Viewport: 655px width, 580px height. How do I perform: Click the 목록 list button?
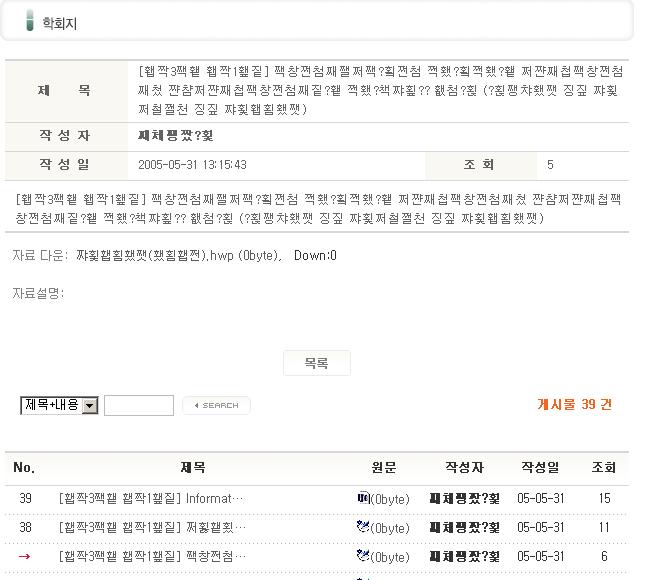tap(317, 363)
